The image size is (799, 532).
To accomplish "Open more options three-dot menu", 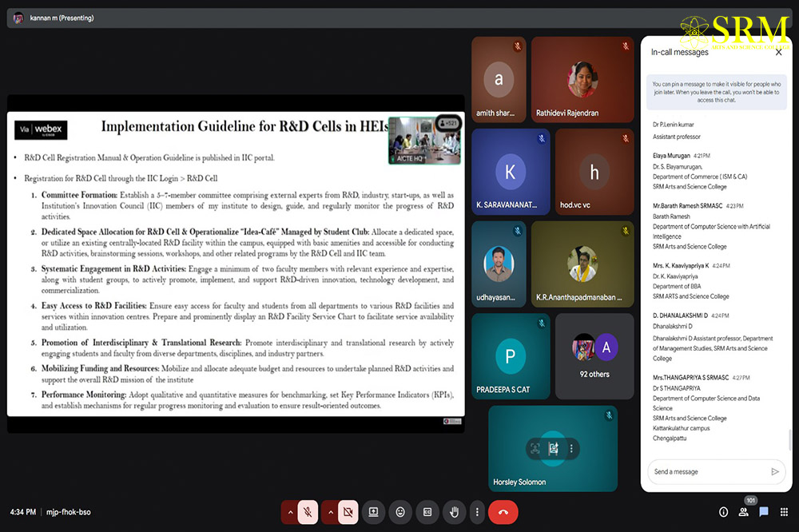I will point(477,512).
